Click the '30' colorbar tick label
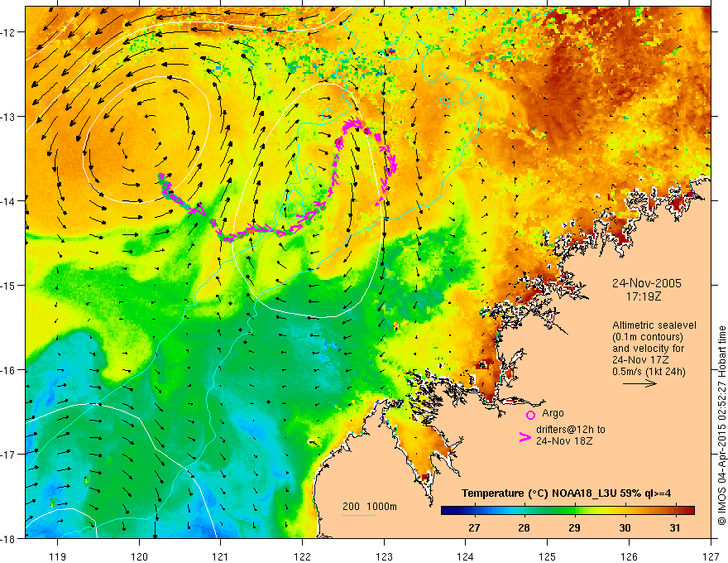 click(625, 527)
